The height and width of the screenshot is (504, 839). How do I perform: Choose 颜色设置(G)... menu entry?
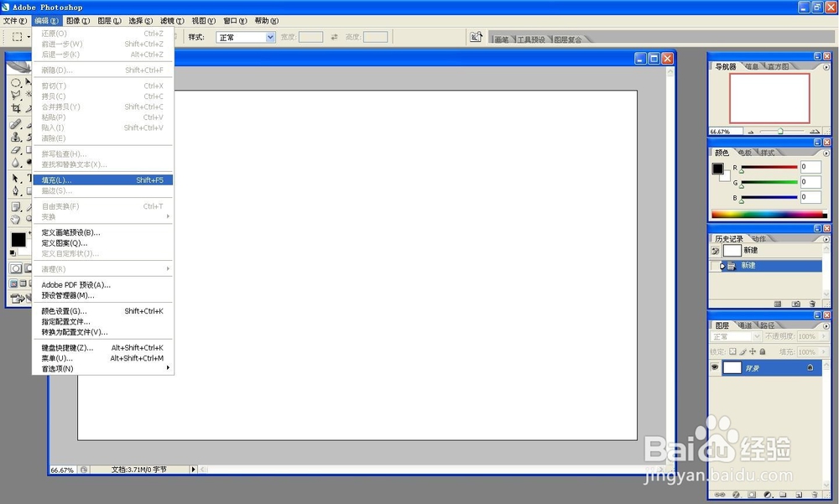tap(102, 311)
